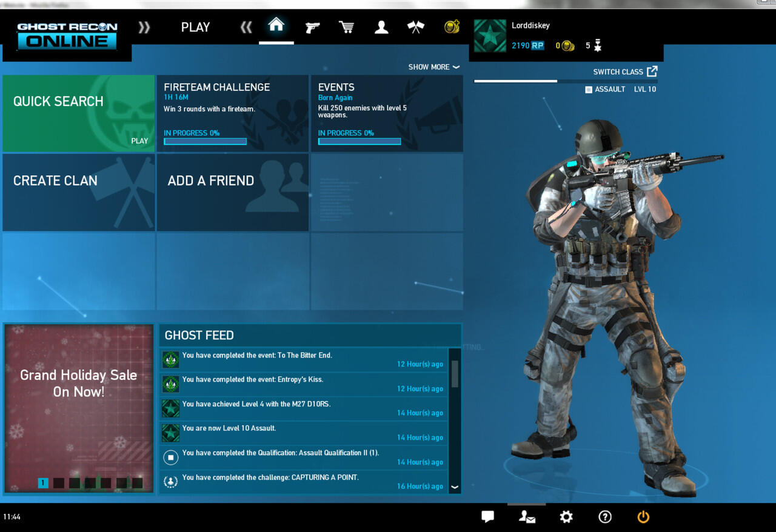Open the clan crossed flags icon
The width and height of the screenshot is (776, 532).
pos(416,27)
